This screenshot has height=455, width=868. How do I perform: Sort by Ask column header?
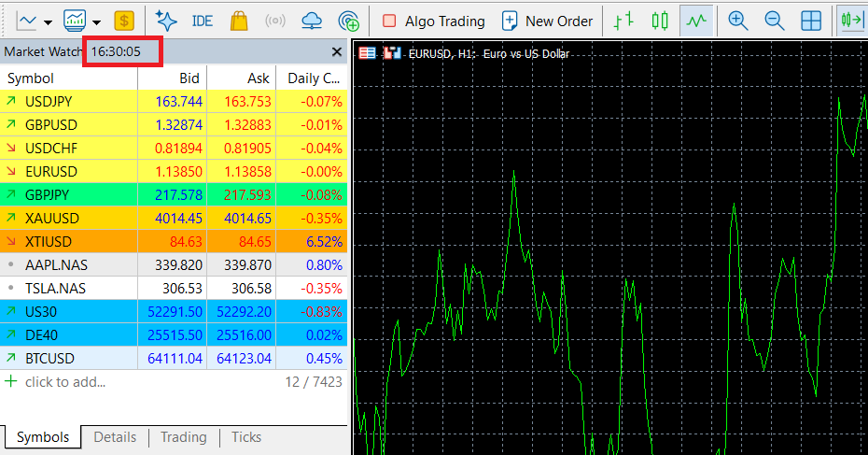pyautogui.click(x=242, y=78)
